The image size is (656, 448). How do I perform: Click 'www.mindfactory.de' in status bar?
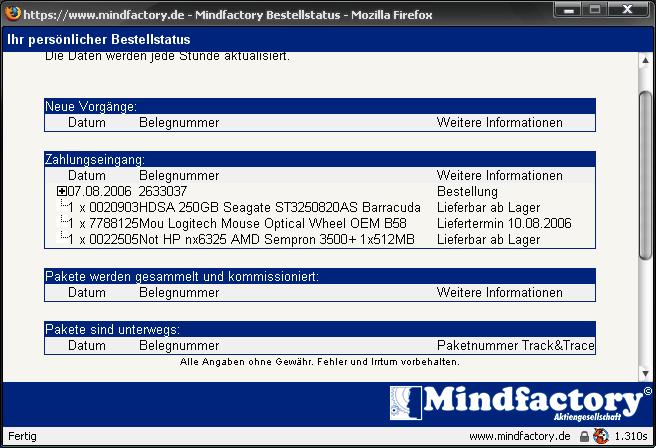click(520, 436)
